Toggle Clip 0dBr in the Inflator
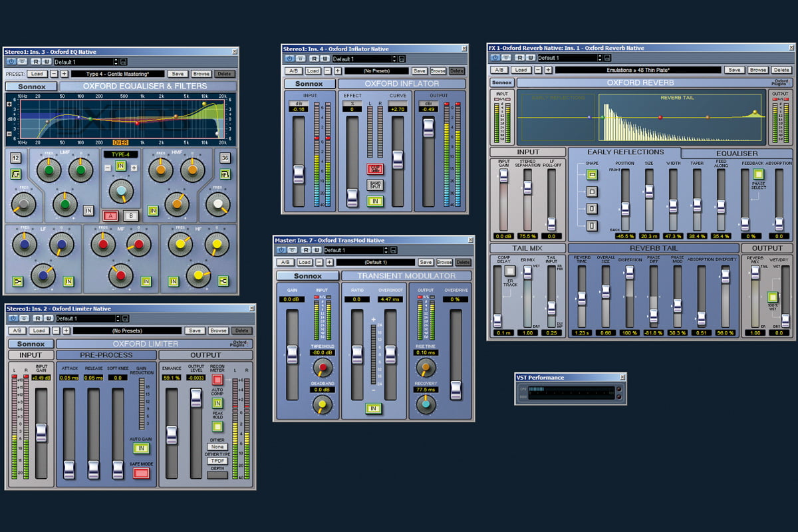The width and height of the screenshot is (798, 532). pos(376,169)
